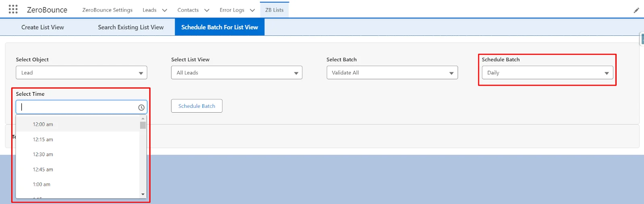
Task: Open the ZeroBounce Settings tab
Action: (x=107, y=10)
